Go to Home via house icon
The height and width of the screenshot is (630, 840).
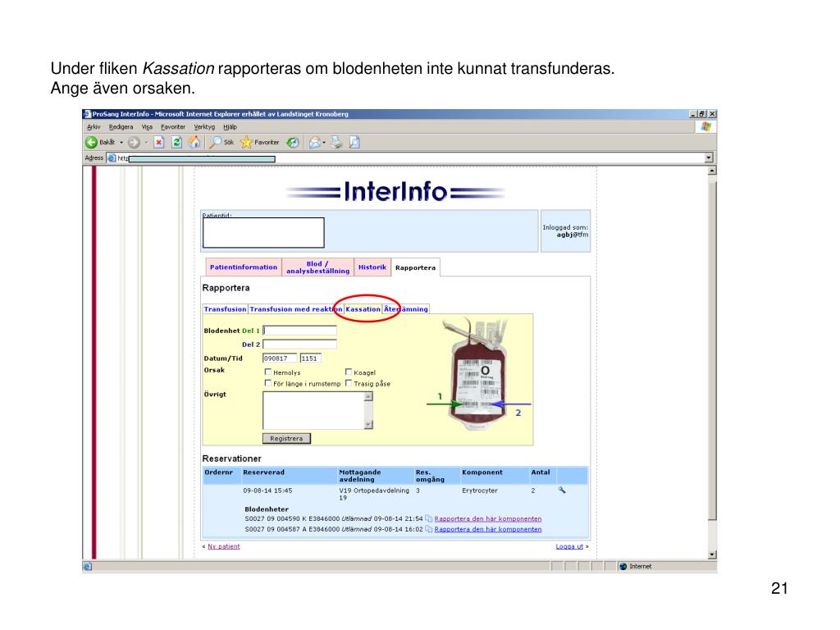pyautogui.click(x=194, y=142)
